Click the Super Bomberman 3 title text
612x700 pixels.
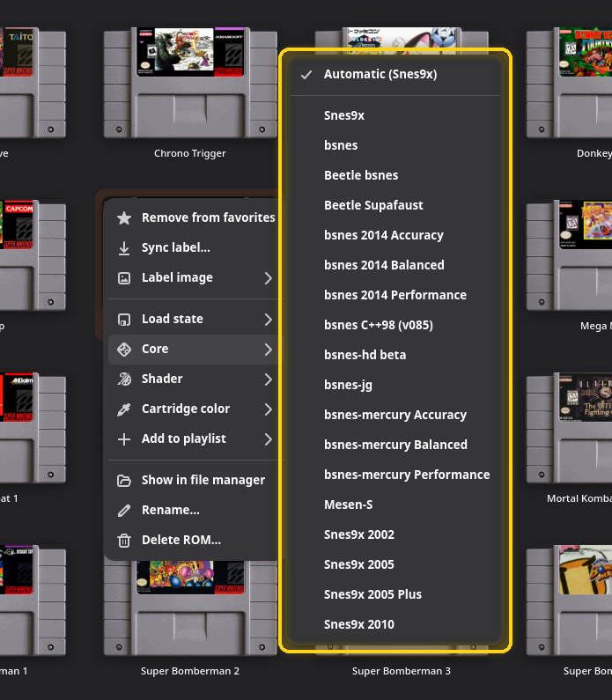[402, 671]
